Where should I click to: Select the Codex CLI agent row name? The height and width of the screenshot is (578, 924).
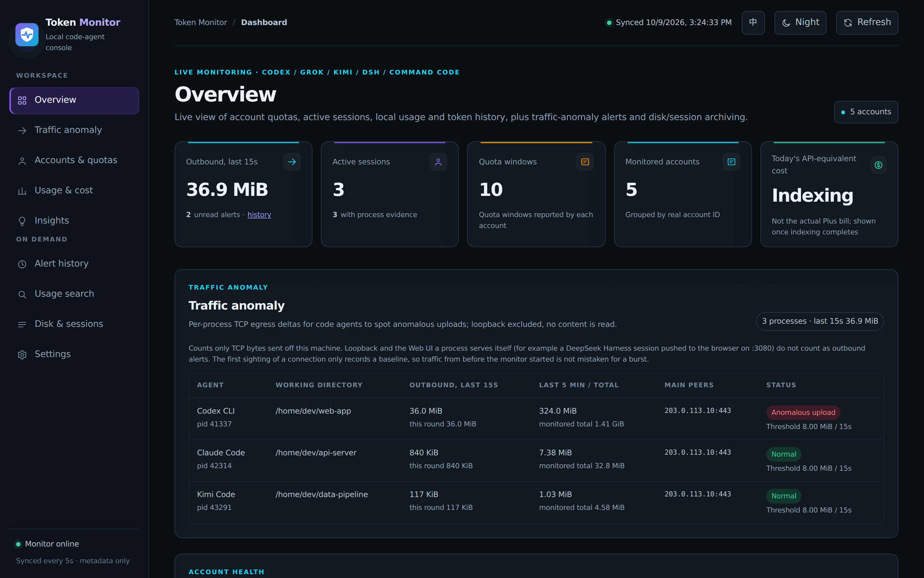216,411
